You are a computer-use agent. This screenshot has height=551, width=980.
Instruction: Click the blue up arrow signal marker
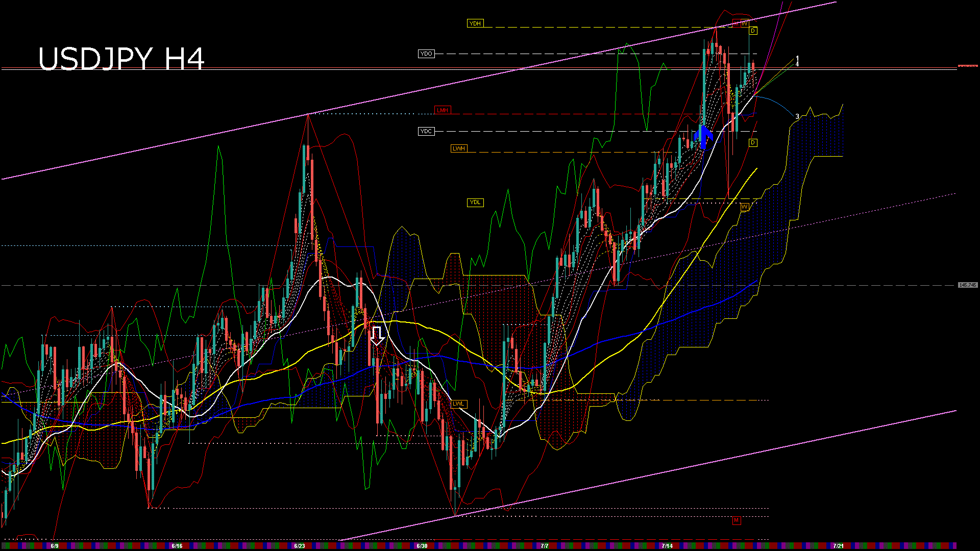(x=703, y=137)
